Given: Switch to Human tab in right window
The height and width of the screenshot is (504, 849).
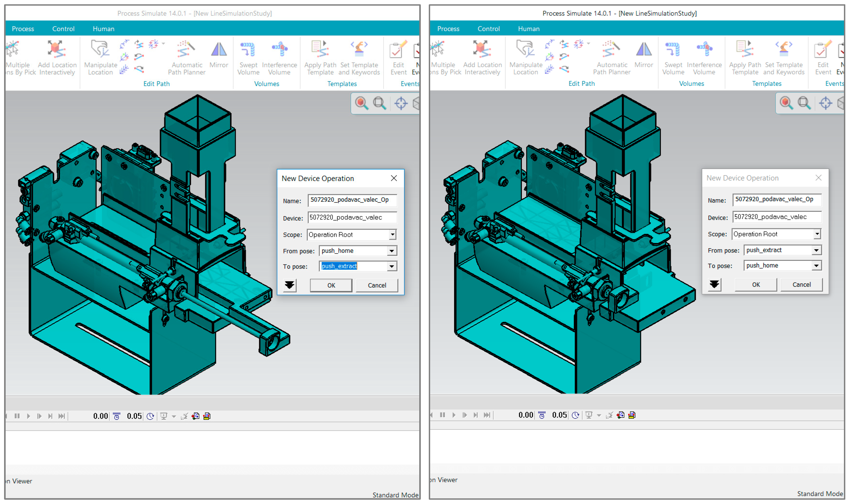Looking at the screenshot, I should click(528, 29).
